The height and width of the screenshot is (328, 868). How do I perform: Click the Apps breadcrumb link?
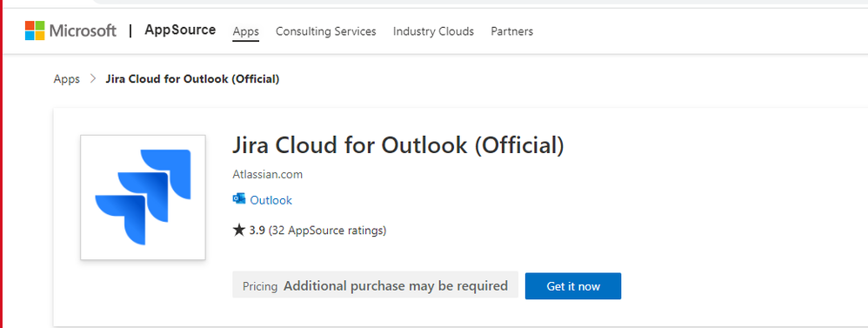(x=67, y=79)
